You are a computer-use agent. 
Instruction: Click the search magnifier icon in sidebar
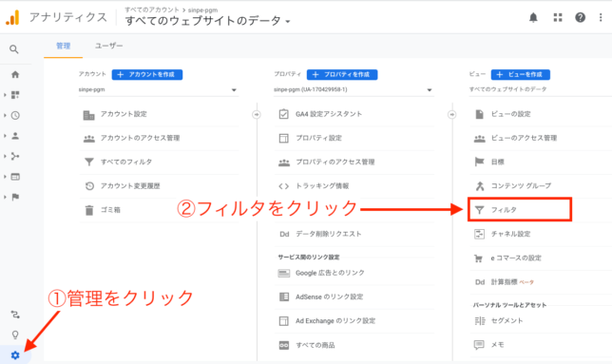14,49
